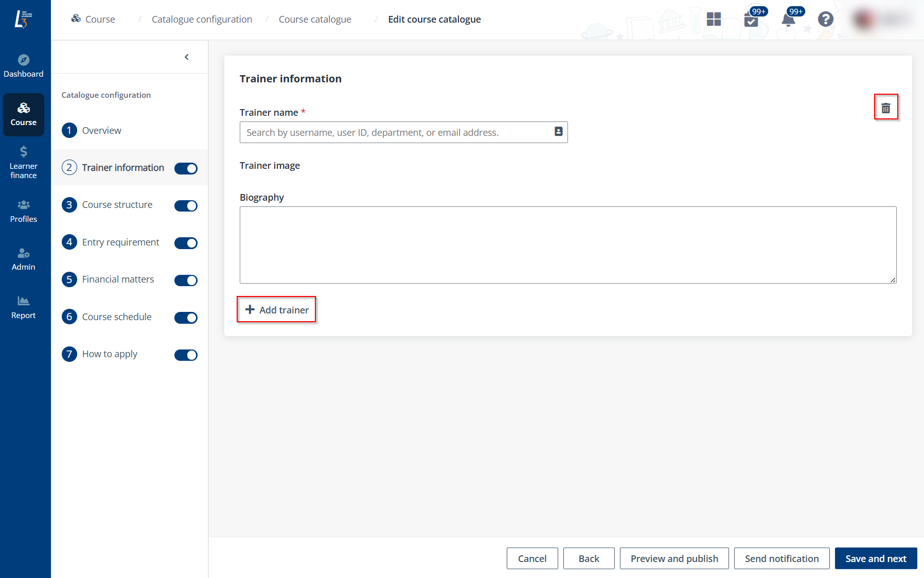
Task: Click Preview and publish
Action: 674,558
